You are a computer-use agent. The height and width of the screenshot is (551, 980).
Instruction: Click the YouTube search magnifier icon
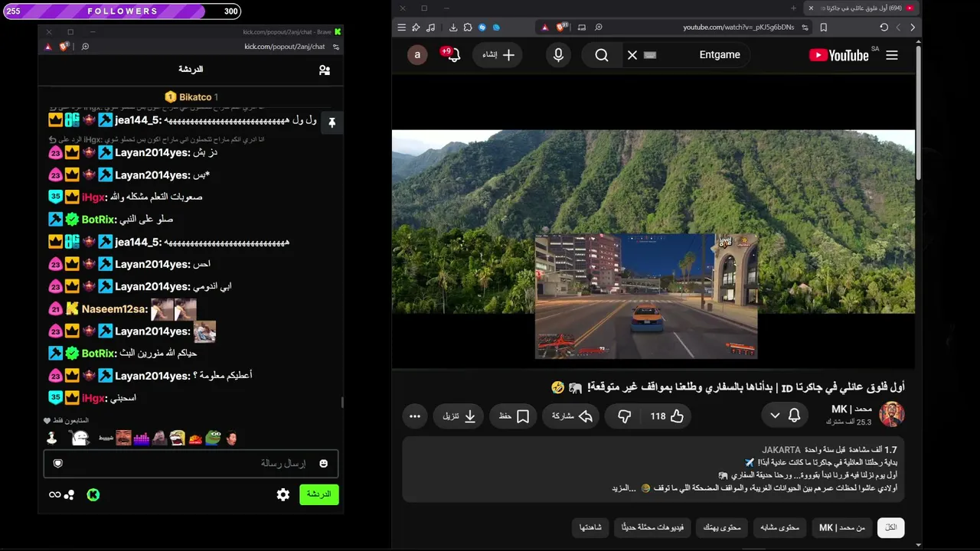click(x=602, y=55)
